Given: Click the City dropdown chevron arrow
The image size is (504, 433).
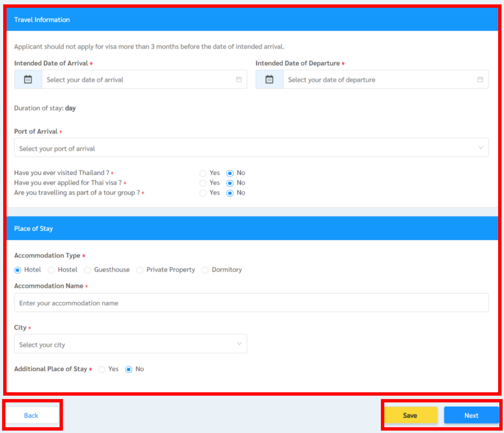Looking at the screenshot, I should click(239, 344).
